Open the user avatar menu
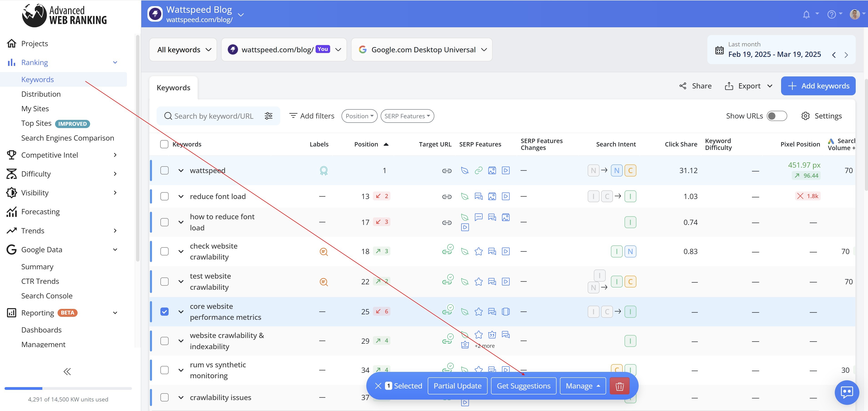This screenshot has width=868, height=411. click(855, 14)
